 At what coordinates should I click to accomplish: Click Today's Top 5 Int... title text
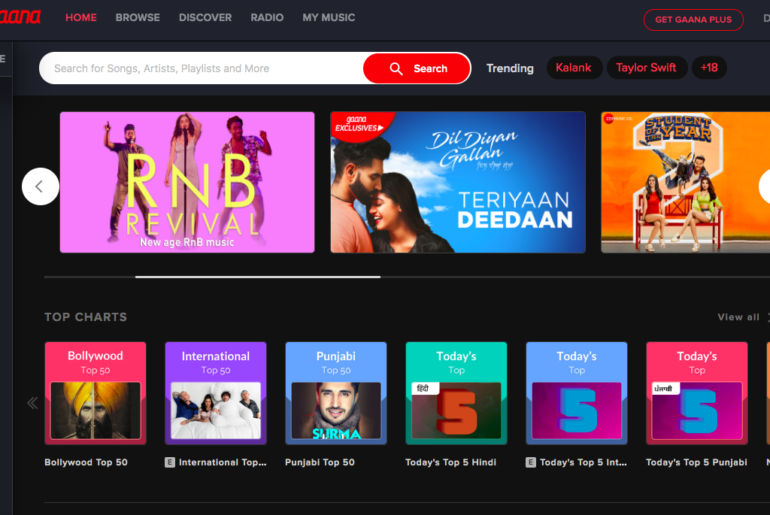click(x=583, y=462)
